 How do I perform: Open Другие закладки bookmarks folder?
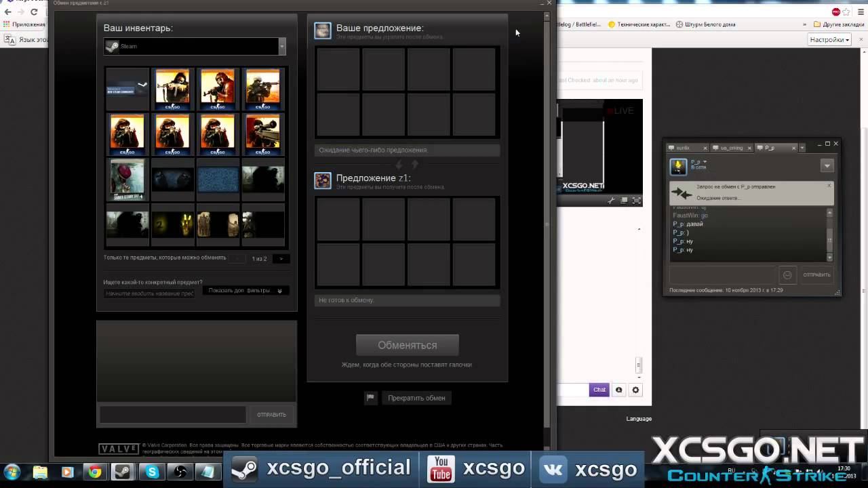point(837,24)
